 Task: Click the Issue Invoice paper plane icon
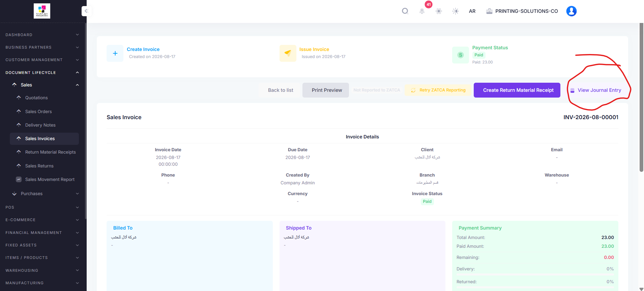[288, 53]
